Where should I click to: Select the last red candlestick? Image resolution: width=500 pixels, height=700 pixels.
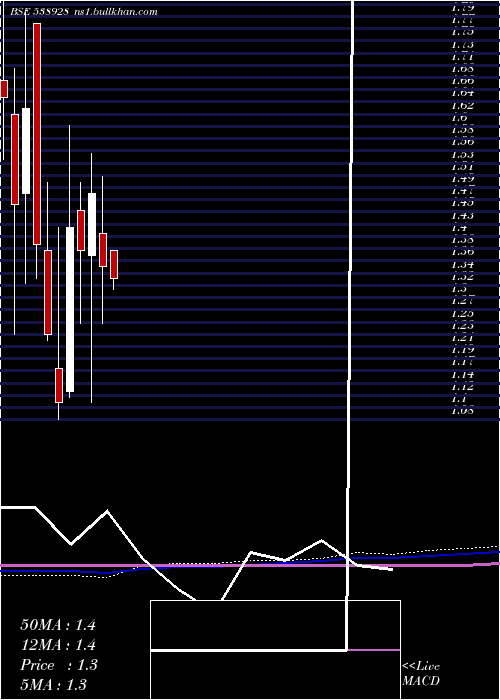(x=114, y=264)
